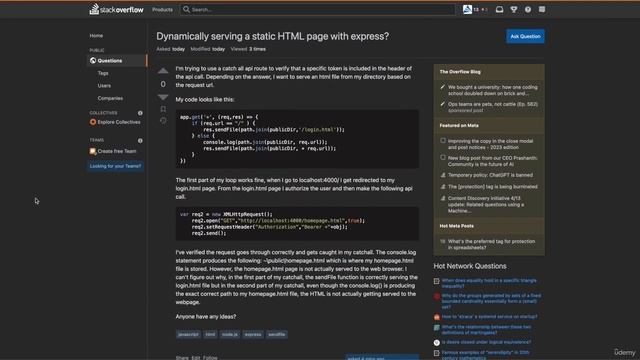Click the node.js tag
Screen dimensions: 640x360
click(x=230, y=334)
